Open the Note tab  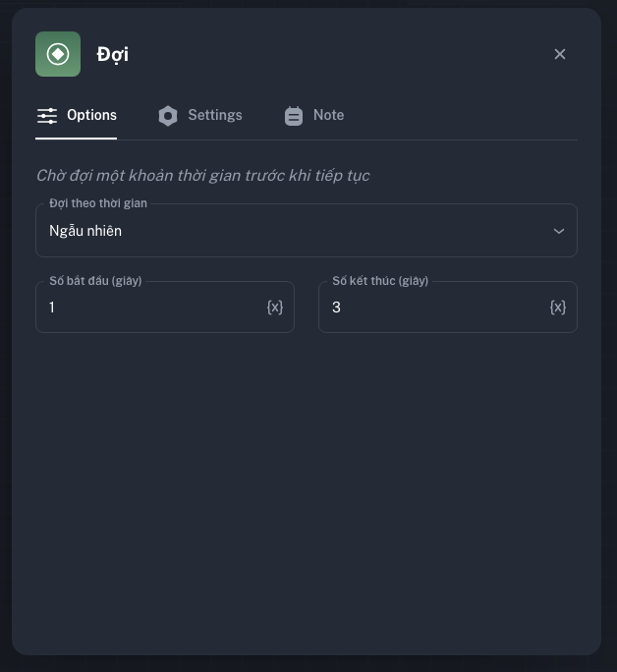(x=314, y=116)
